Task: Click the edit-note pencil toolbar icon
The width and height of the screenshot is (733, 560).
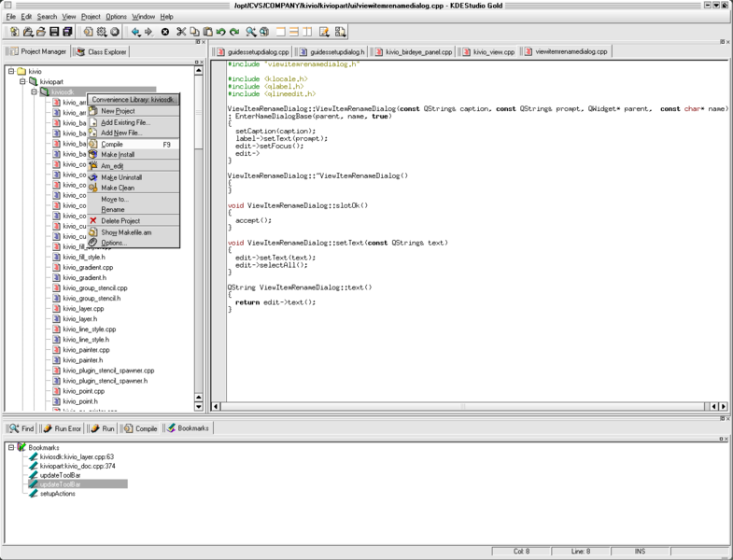Action: click(x=324, y=32)
